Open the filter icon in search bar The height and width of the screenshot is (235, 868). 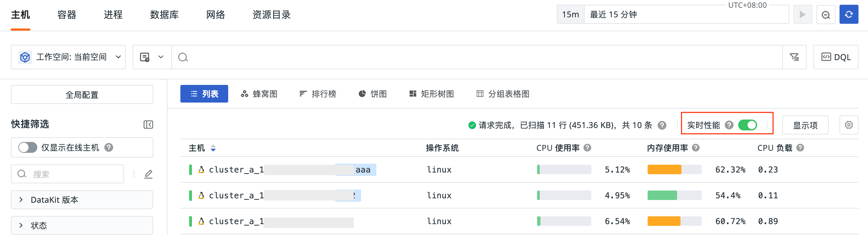tap(794, 57)
